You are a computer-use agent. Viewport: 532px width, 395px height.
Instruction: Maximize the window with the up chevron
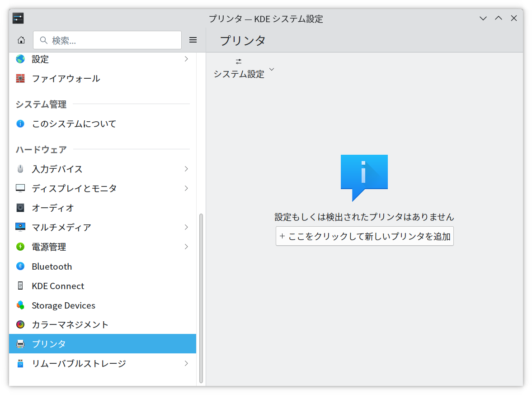(x=499, y=19)
